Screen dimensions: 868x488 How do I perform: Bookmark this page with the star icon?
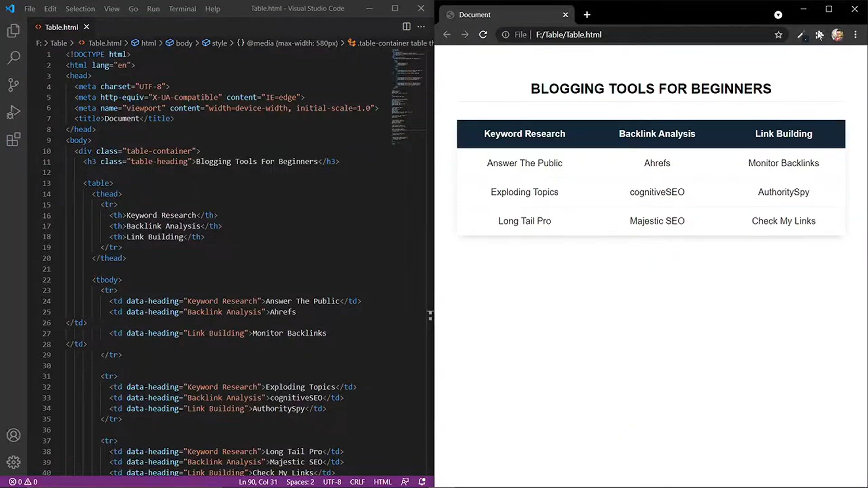[x=778, y=35]
